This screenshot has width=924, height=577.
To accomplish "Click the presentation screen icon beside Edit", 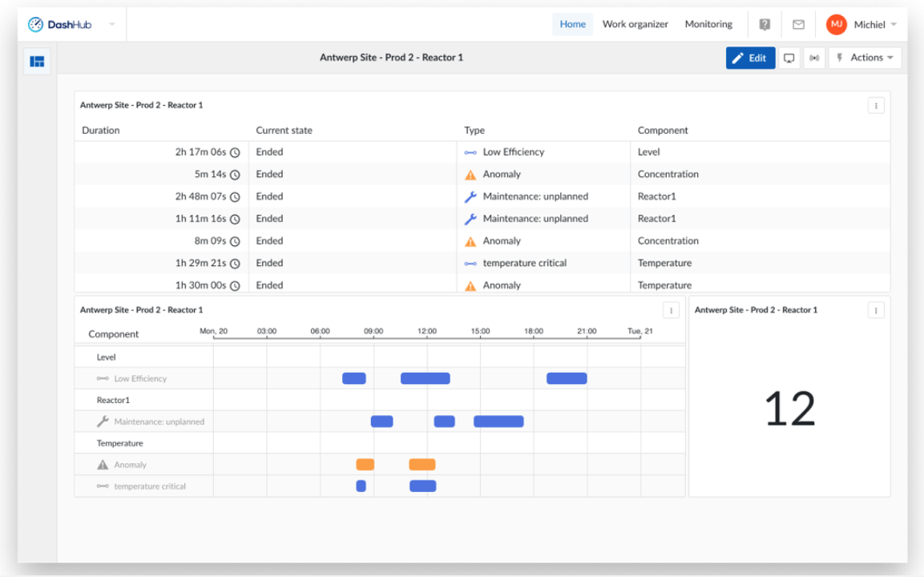I will (789, 58).
